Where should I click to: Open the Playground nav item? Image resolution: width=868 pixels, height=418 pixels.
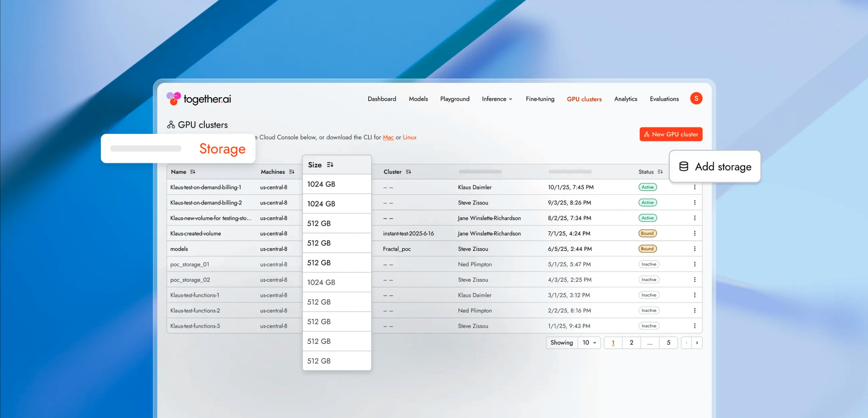[x=455, y=99]
